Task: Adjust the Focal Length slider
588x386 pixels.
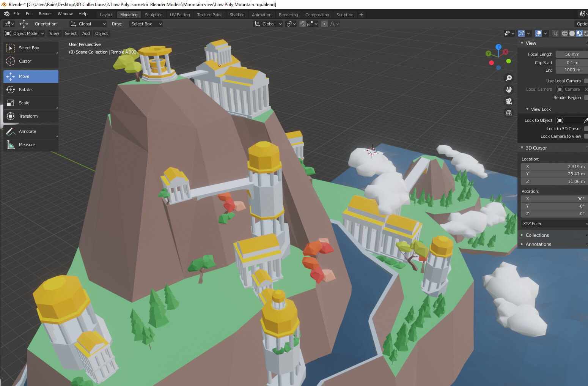Action: point(571,54)
